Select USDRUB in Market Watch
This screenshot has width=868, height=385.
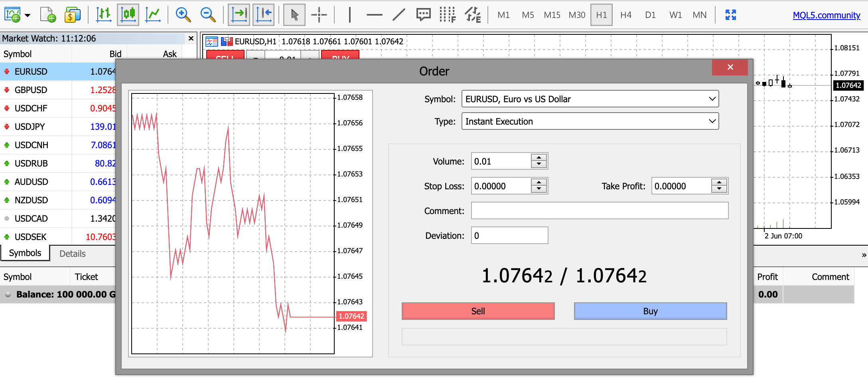pyautogui.click(x=58, y=163)
